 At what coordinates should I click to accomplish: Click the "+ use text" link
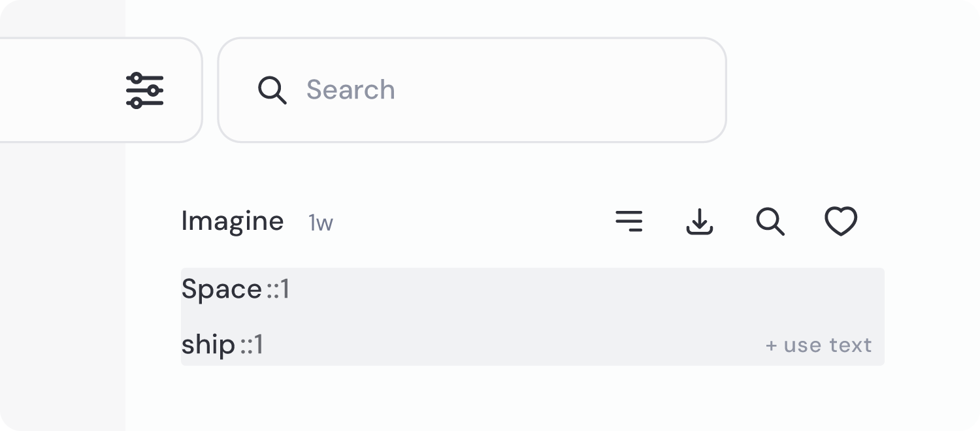[819, 345]
